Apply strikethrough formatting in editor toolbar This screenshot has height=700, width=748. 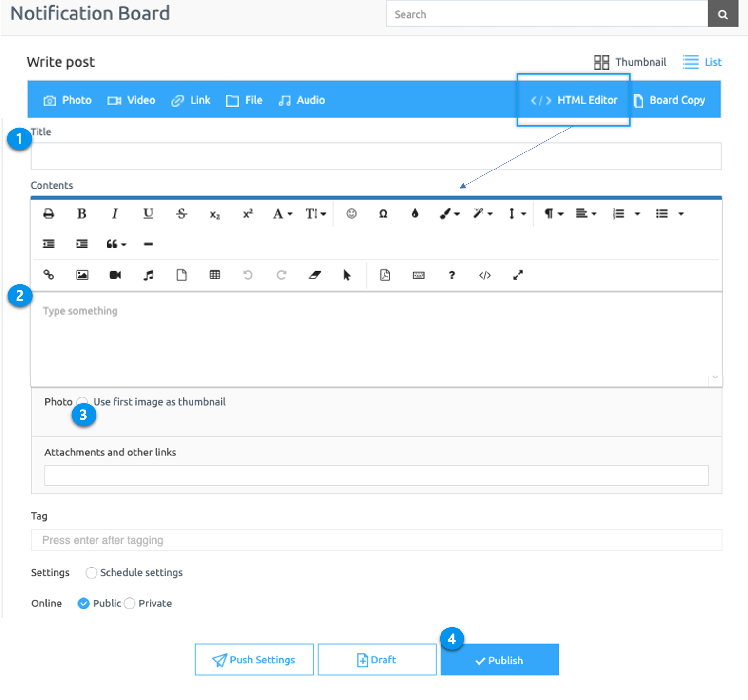(181, 214)
